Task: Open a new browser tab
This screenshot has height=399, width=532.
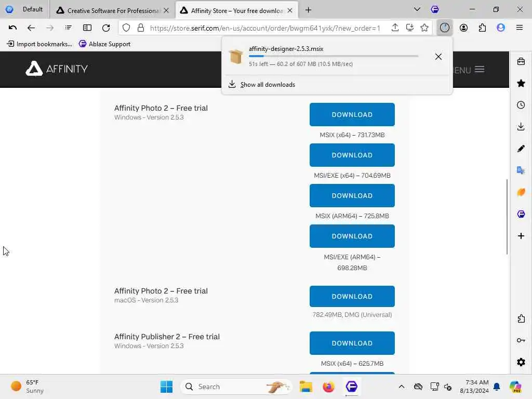Action: click(x=308, y=10)
